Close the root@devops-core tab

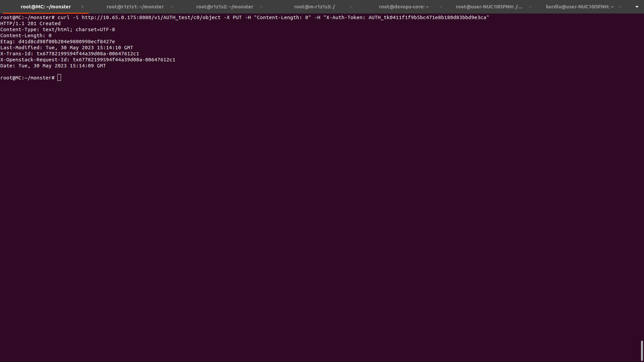tap(441, 7)
